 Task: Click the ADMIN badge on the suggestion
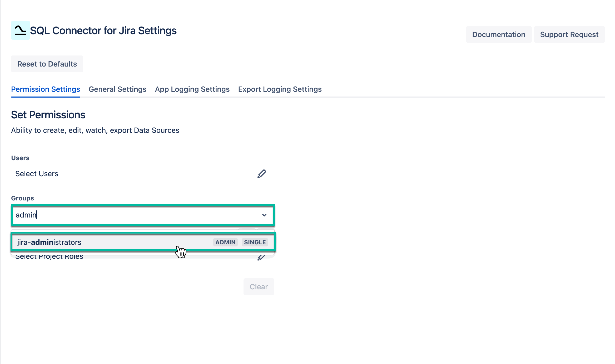(225, 242)
